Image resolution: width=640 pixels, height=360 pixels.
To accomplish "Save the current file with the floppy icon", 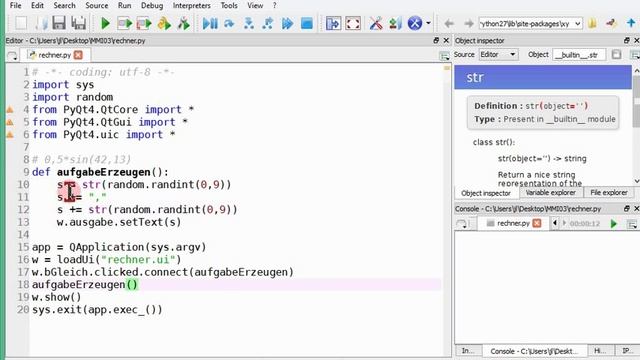I will 59,23.
